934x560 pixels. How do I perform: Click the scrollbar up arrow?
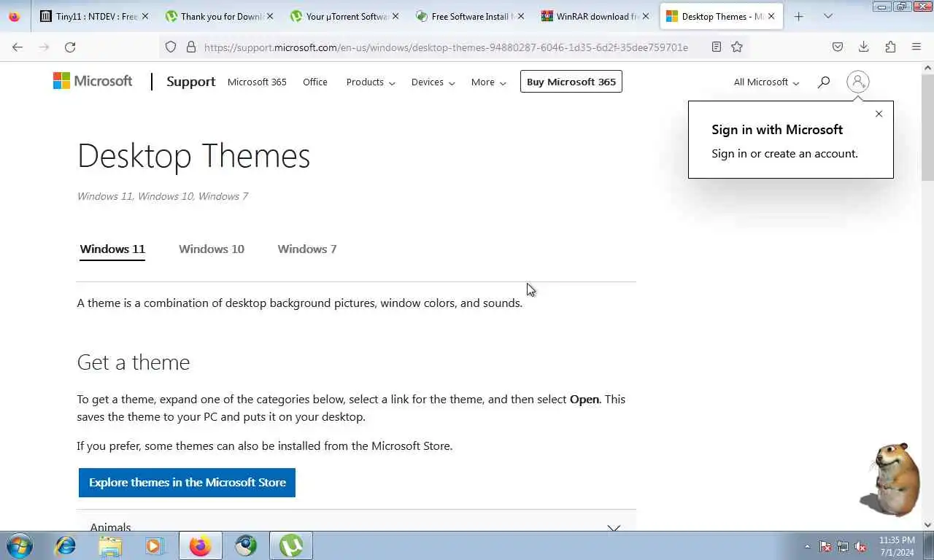tap(927, 68)
